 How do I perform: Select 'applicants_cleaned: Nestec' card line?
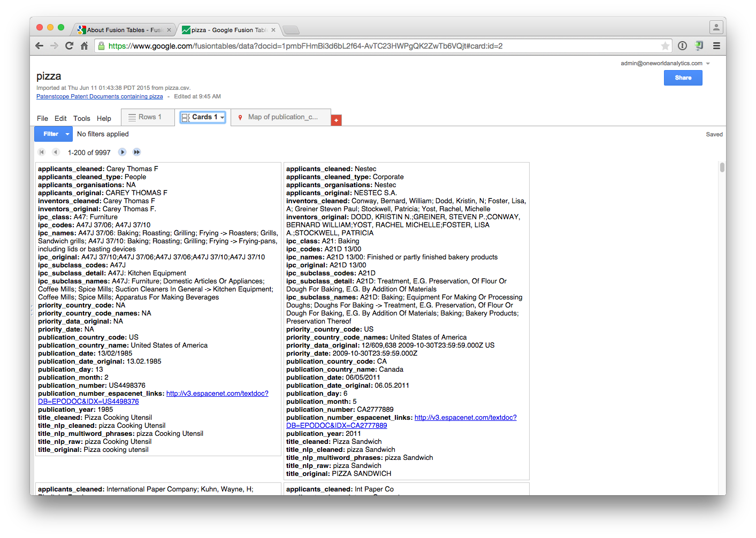(x=331, y=169)
